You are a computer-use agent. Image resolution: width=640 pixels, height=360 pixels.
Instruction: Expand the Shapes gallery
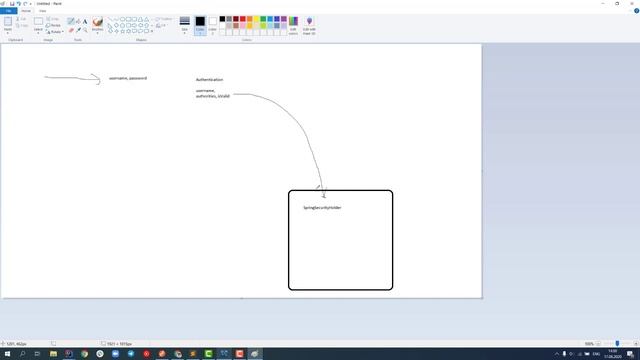152,31
